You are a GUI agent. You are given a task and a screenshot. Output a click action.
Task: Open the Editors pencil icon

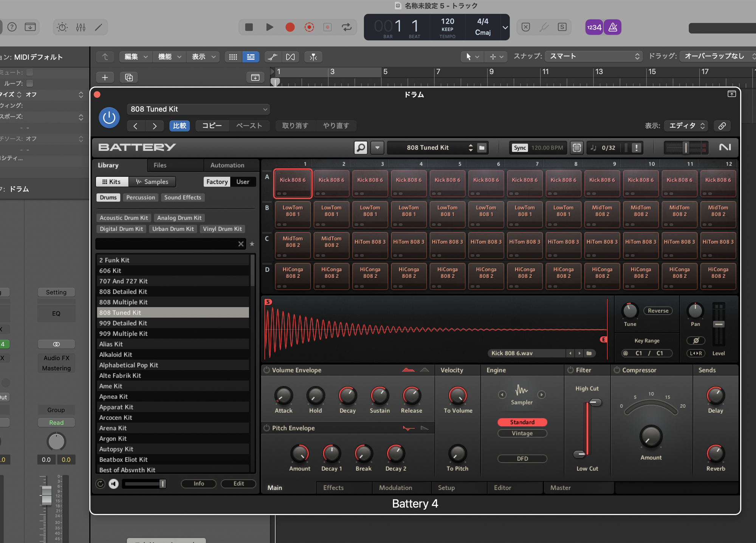point(98,27)
